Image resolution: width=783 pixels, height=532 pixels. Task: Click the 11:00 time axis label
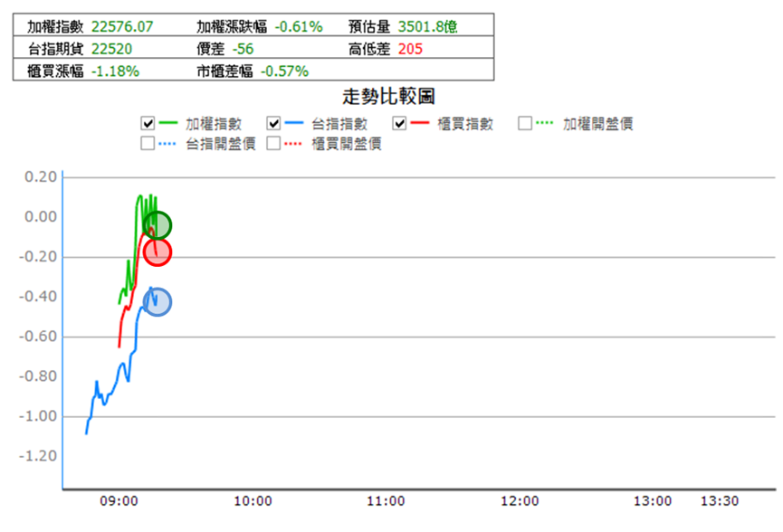point(386,501)
